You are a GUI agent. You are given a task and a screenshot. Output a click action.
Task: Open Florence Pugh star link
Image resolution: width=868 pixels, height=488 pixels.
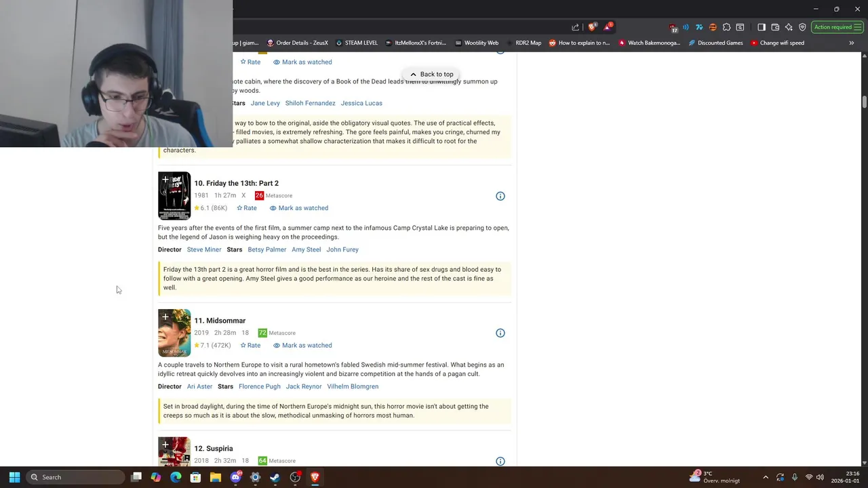260,386
